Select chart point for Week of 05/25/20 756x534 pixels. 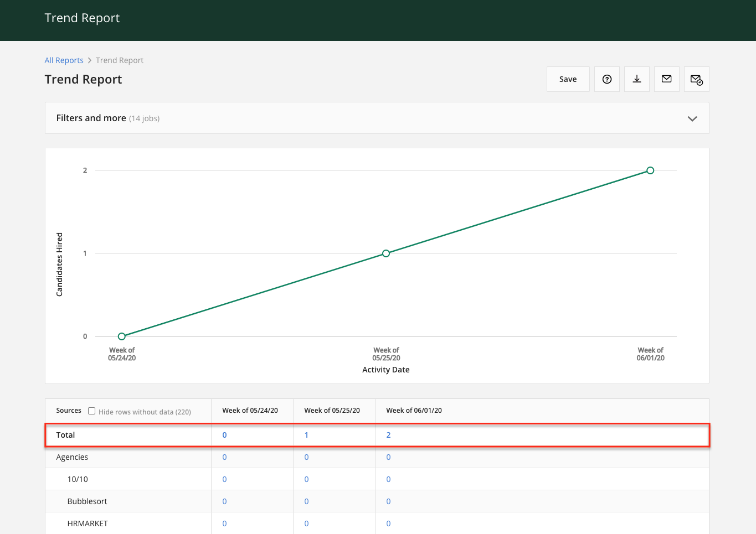point(386,253)
